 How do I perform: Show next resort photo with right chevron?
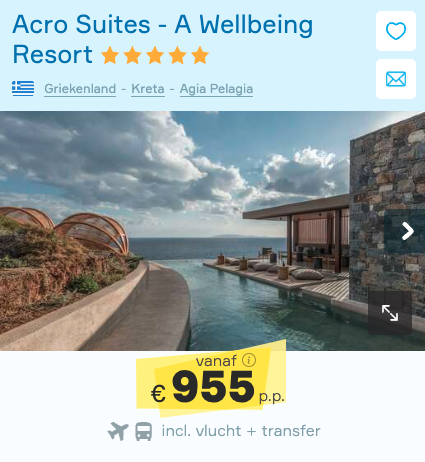click(x=406, y=231)
